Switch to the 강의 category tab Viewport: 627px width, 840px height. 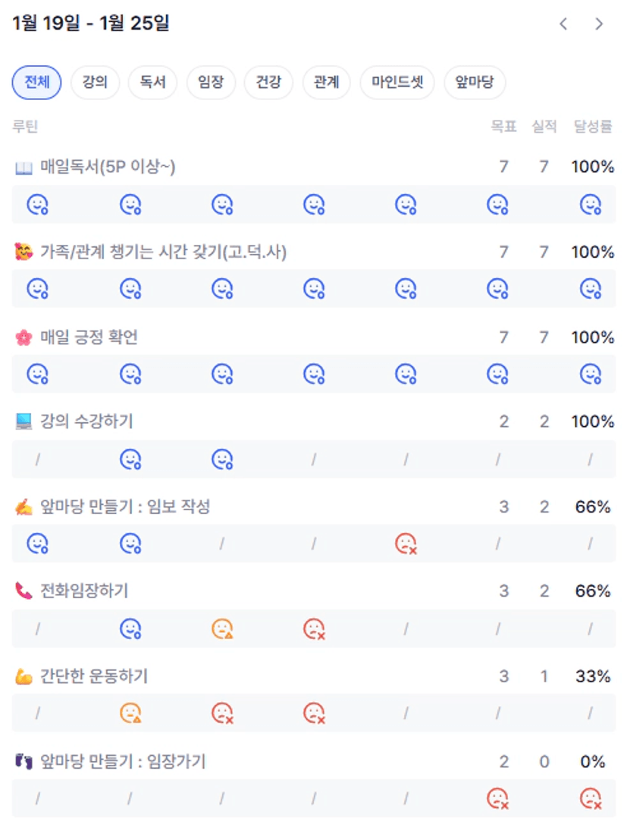click(x=95, y=83)
